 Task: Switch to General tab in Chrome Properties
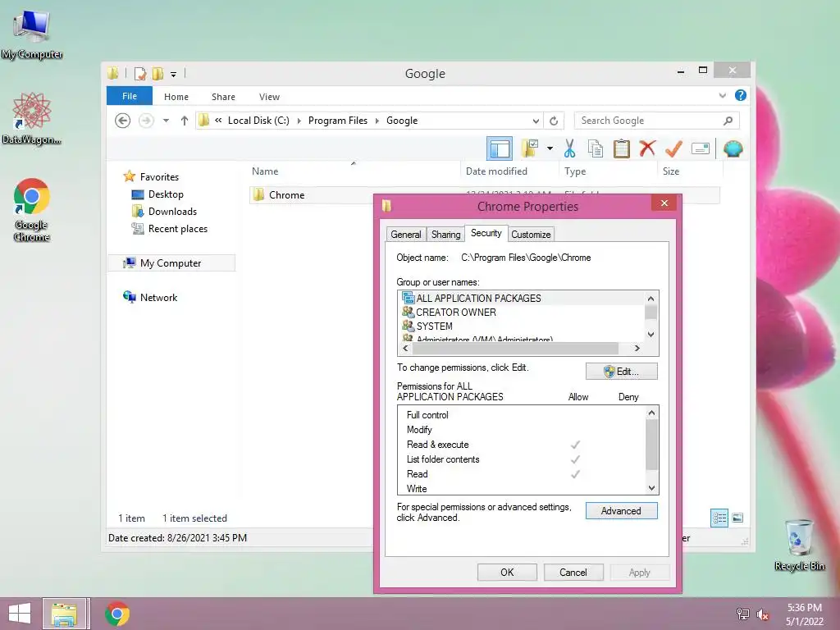(x=405, y=234)
